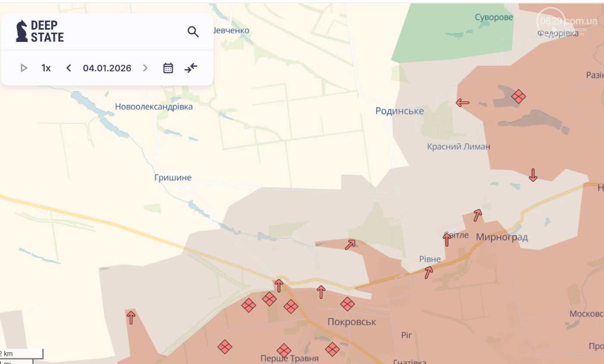Click the Гришине village label
Viewport: 604px width, 364px height.
click(x=173, y=178)
